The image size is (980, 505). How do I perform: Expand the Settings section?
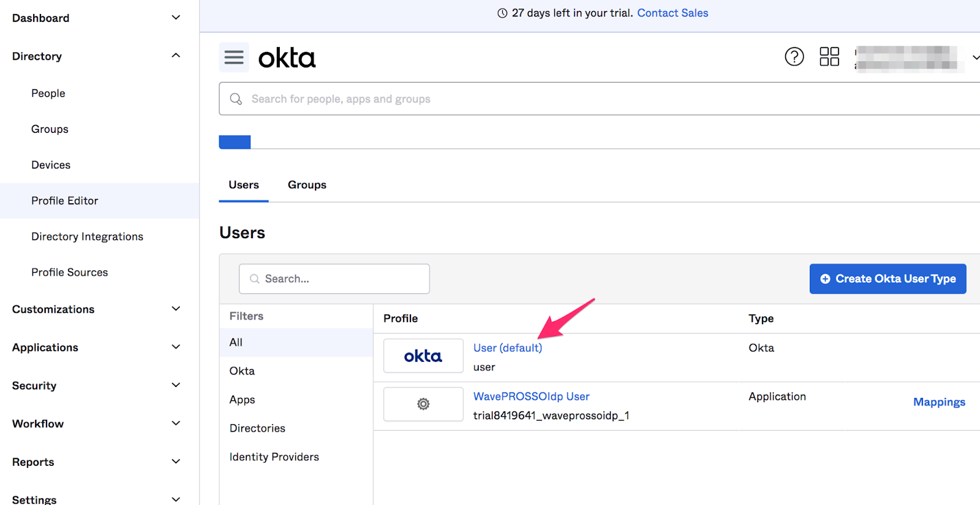pyautogui.click(x=176, y=499)
